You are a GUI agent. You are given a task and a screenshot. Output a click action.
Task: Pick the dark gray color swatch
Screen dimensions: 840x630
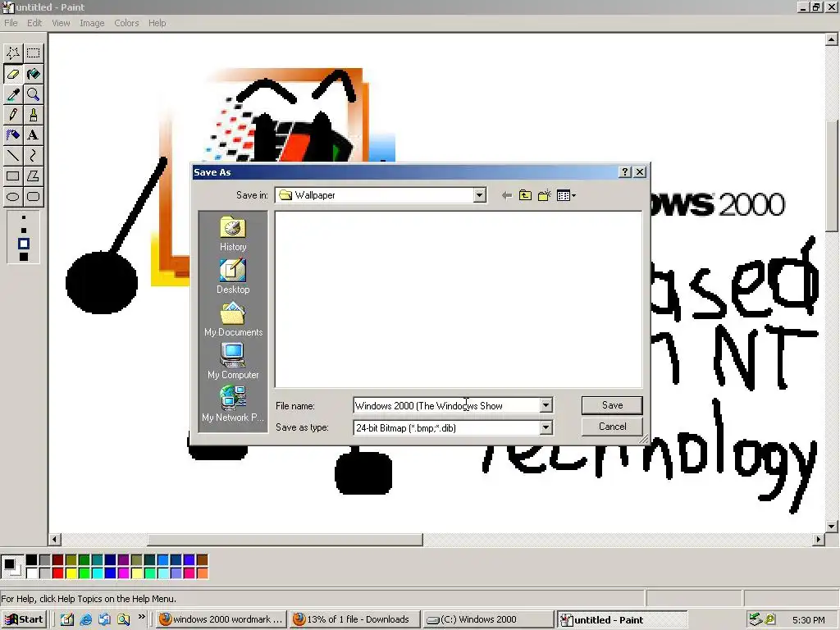tap(44, 560)
